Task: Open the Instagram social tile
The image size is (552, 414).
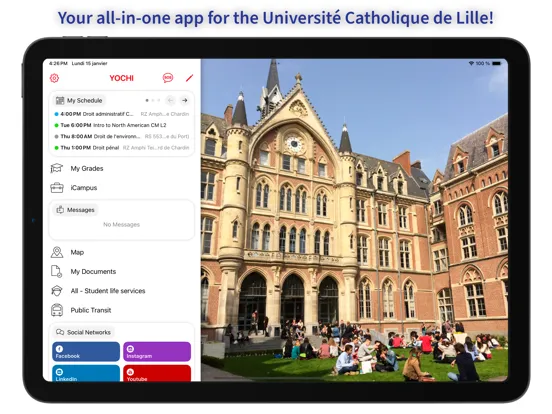Action: pos(157,351)
